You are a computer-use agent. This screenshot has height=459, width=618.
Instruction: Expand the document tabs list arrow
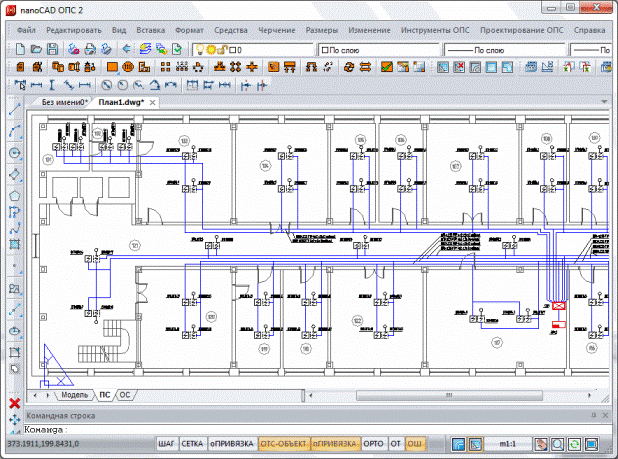(x=604, y=102)
